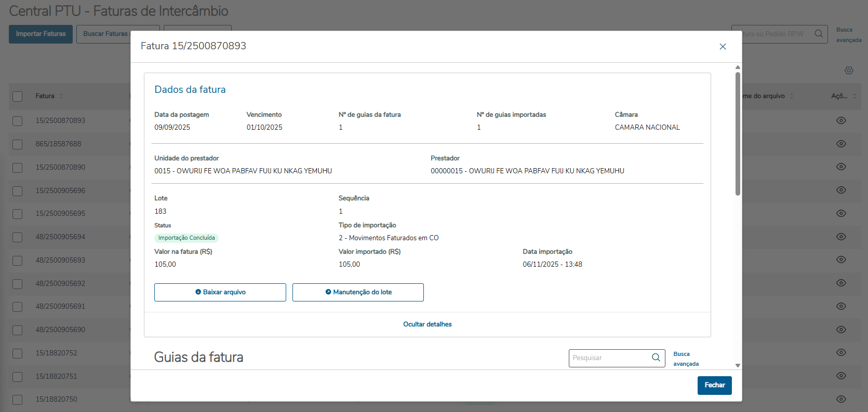The height and width of the screenshot is (412, 868).
Task: Click the search magnifier in Guias da fatura
Action: [656, 358]
